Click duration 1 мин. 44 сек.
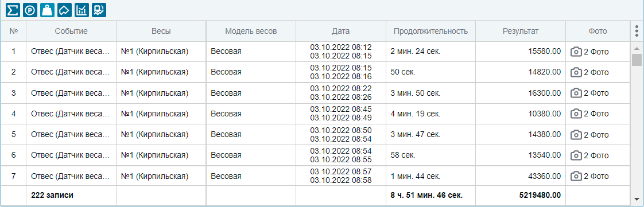644x207 pixels. coord(415,177)
